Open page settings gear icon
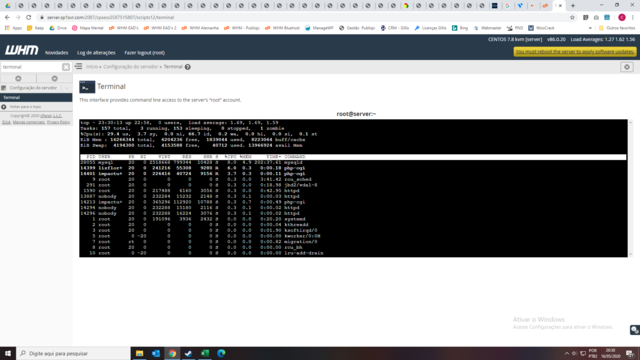 [627, 67]
